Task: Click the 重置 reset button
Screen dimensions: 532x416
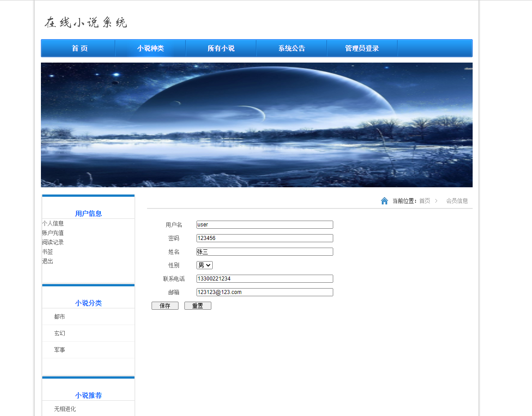Action: tap(197, 305)
